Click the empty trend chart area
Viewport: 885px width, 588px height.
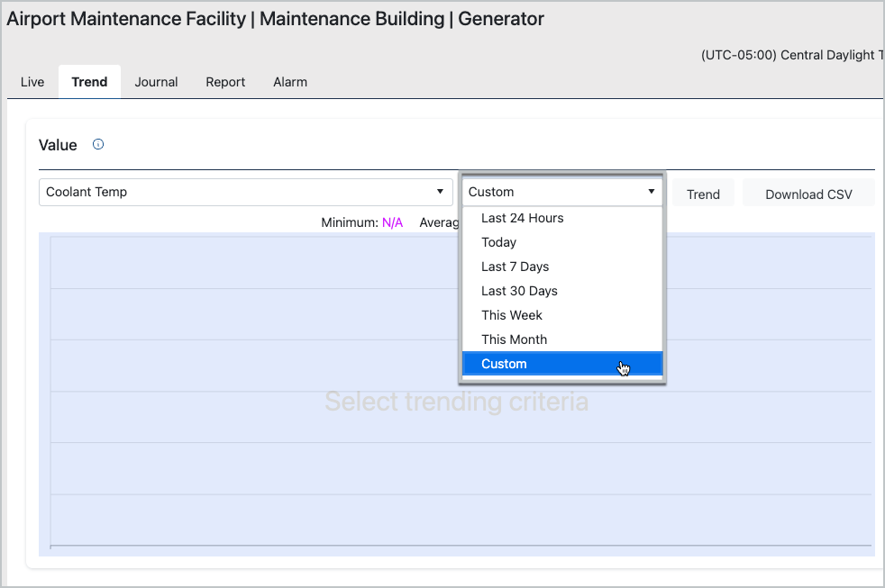click(x=270, y=450)
